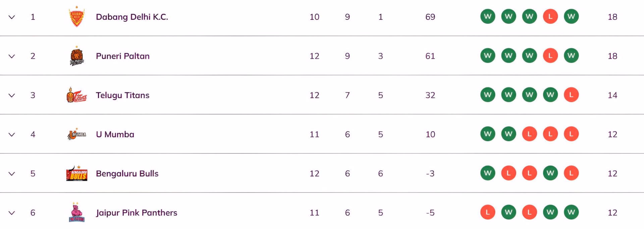Click the Jaipur Pink Panthers name
The height and width of the screenshot is (229, 644).
tap(136, 213)
